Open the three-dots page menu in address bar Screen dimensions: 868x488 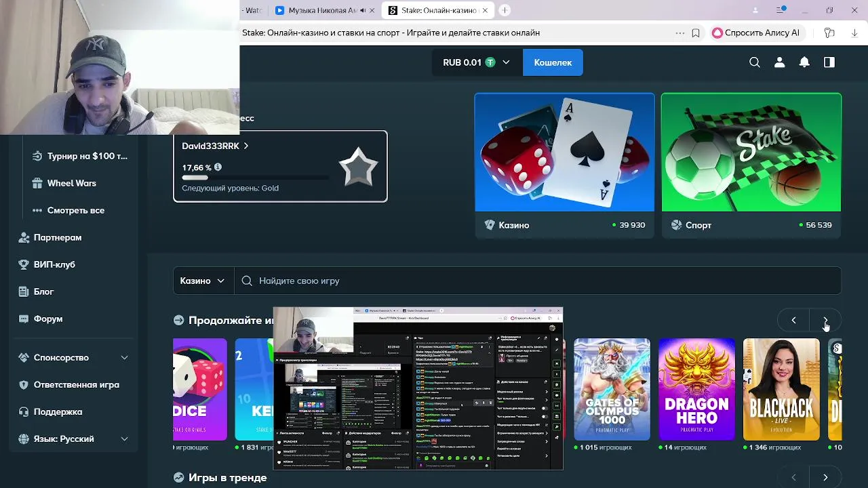(x=680, y=33)
